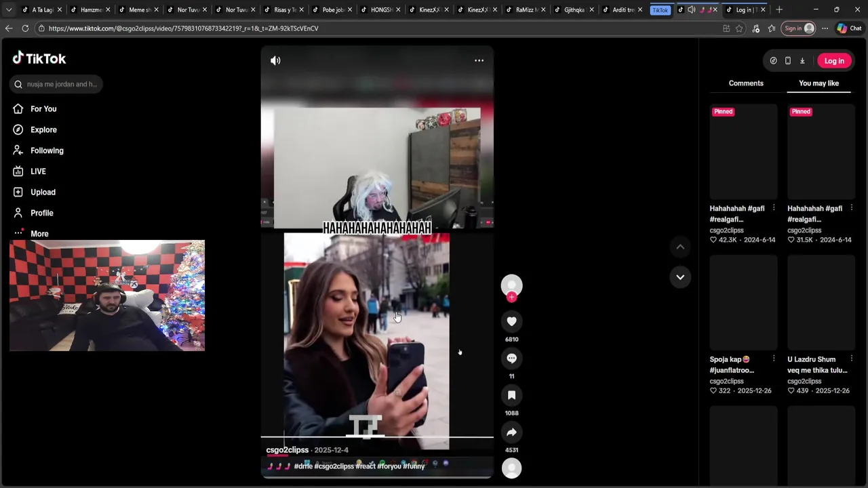
Task: Open the Profile page
Action: [x=41, y=213]
